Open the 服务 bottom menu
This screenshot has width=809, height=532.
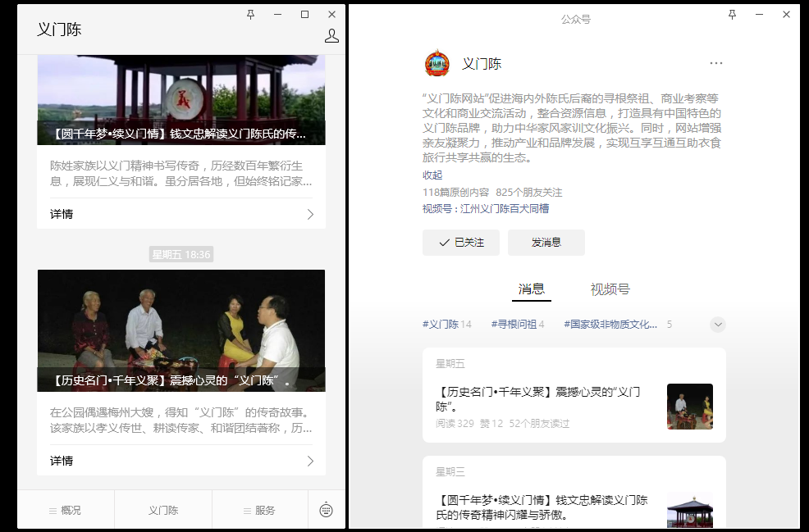[259, 510]
